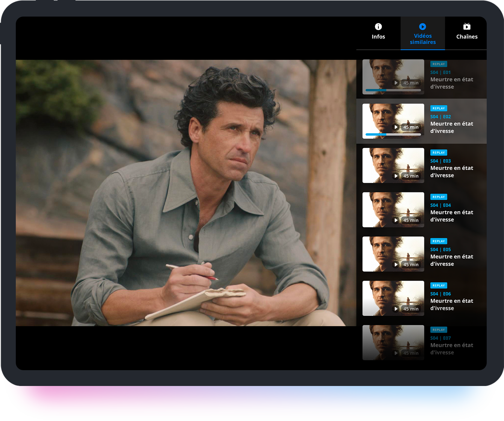Click the E02 progress bar
Screen dimensions: 504x421
click(x=393, y=134)
